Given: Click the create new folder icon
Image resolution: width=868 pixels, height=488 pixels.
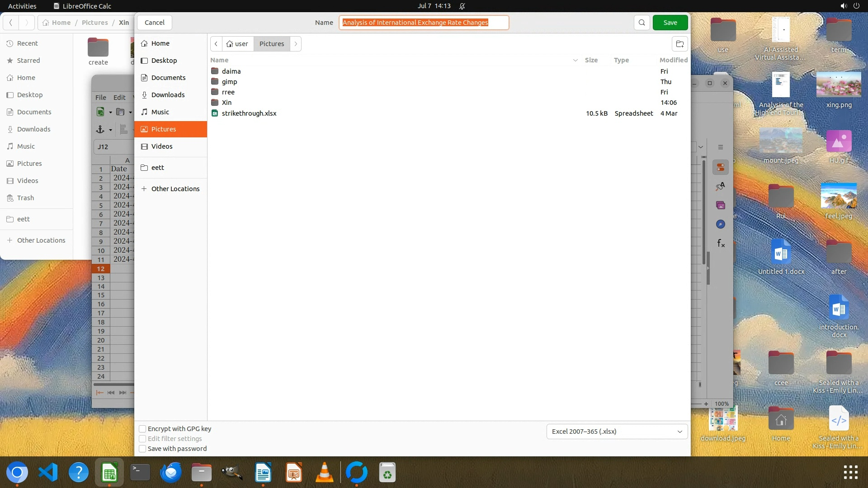Looking at the screenshot, I should tap(679, 44).
